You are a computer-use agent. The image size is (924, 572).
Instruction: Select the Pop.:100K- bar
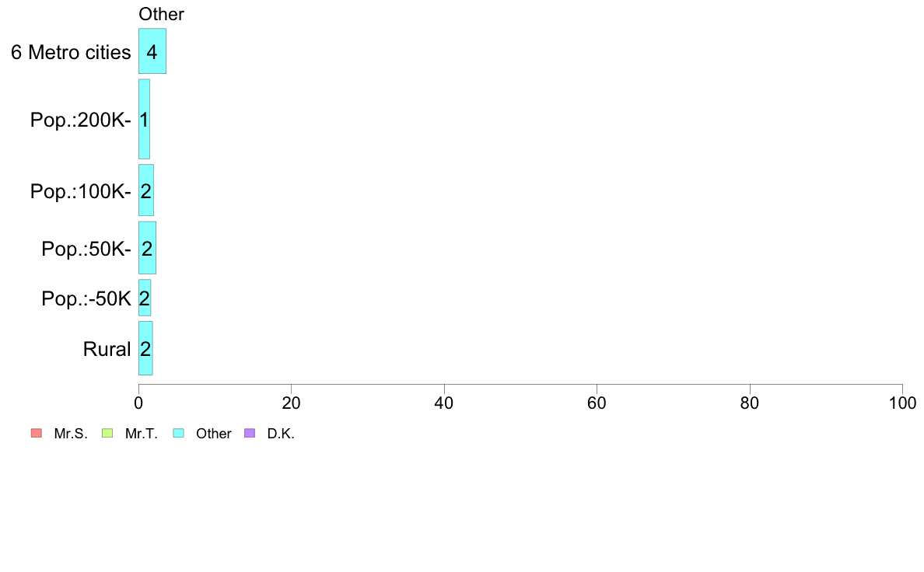pyautogui.click(x=146, y=190)
